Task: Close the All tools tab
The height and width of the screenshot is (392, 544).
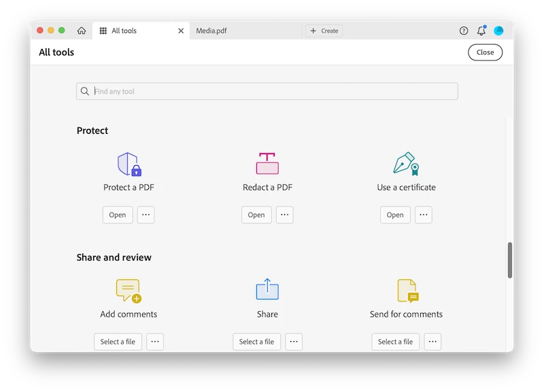Action: tap(181, 31)
